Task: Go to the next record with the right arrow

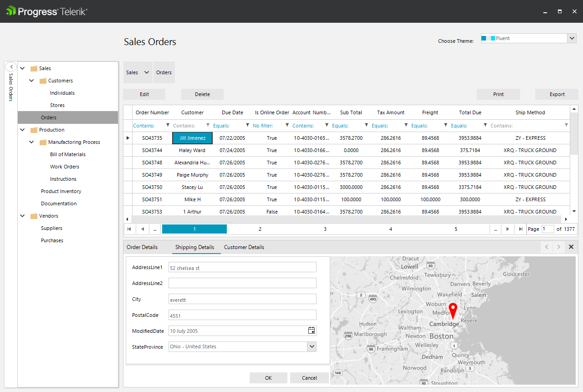Action: (559, 247)
